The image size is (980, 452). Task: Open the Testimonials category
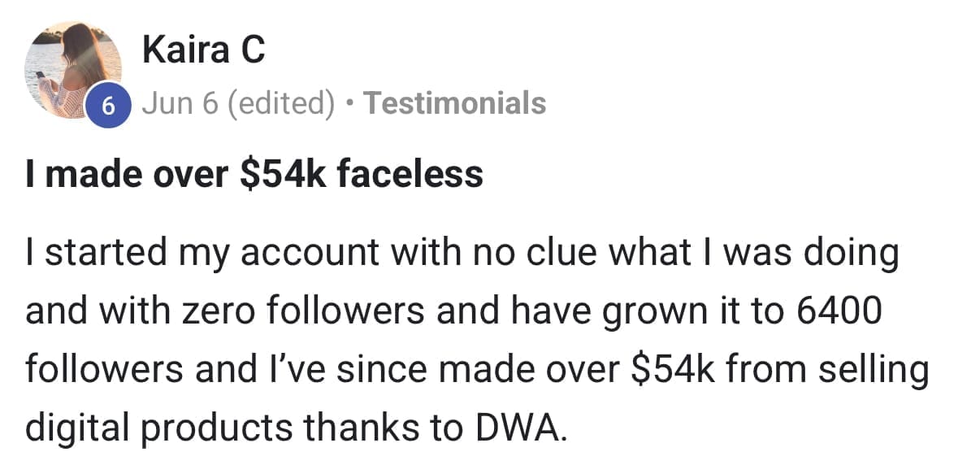tap(454, 103)
